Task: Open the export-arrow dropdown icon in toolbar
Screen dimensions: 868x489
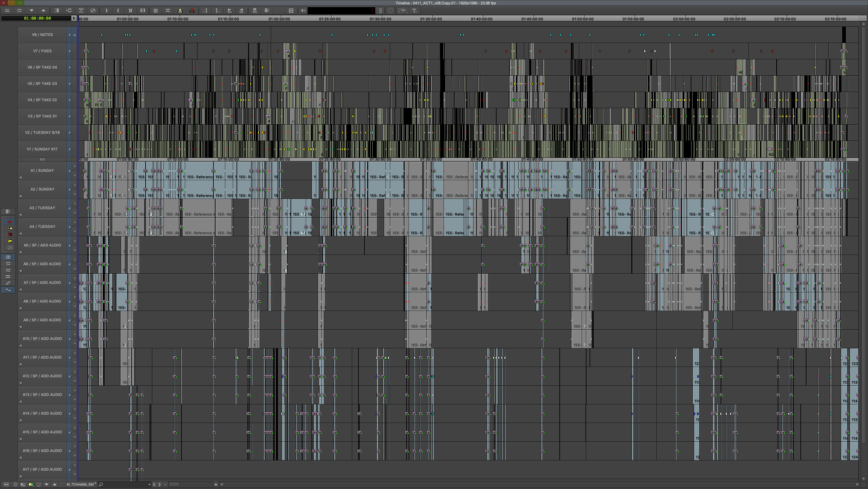Action: coord(402,11)
